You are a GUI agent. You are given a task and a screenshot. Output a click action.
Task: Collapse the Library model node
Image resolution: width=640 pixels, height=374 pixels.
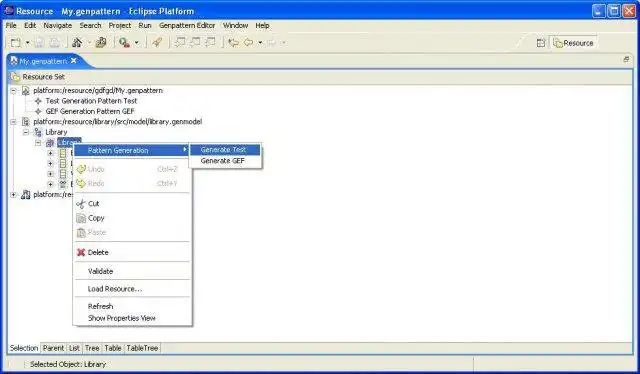[x=26, y=132]
